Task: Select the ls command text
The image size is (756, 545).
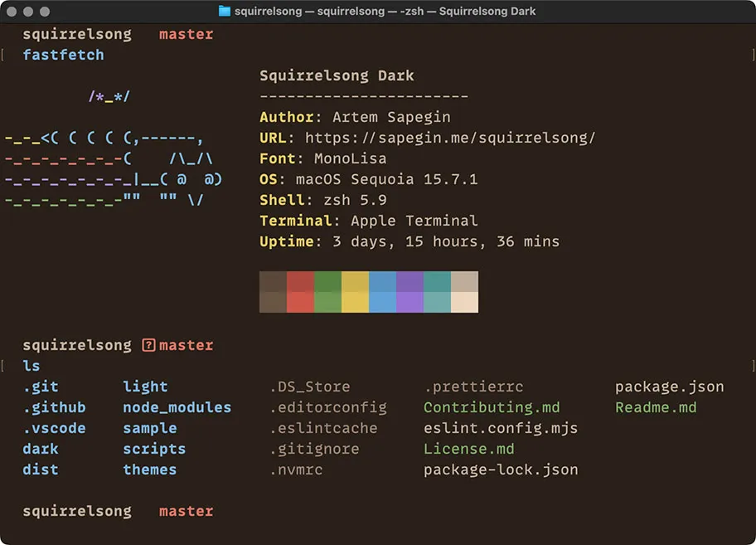Action: tap(31, 366)
